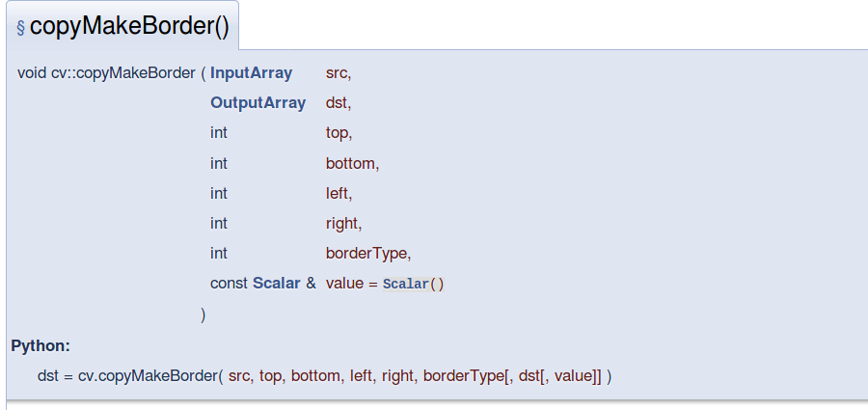Image resolution: width=868 pixels, height=410 pixels.
Task: Click the value parameter name before Scalar()
Action: tap(344, 284)
